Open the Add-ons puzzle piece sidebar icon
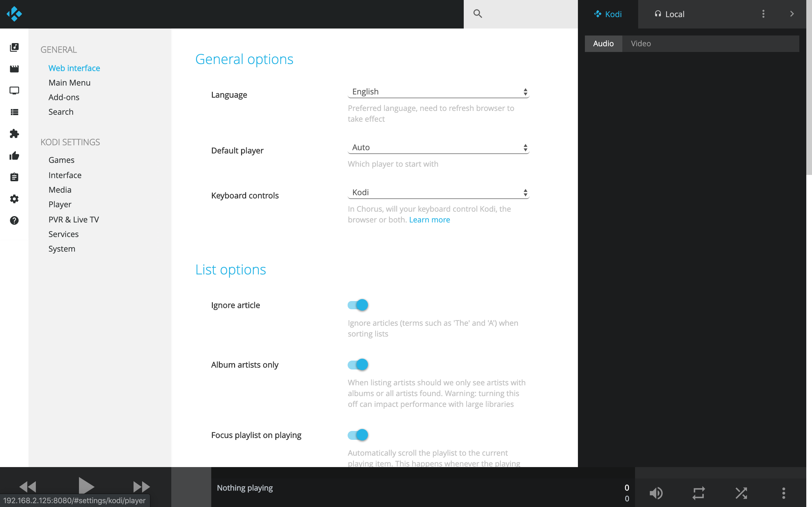The height and width of the screenshot is (507, 812). tap(14, 134)
